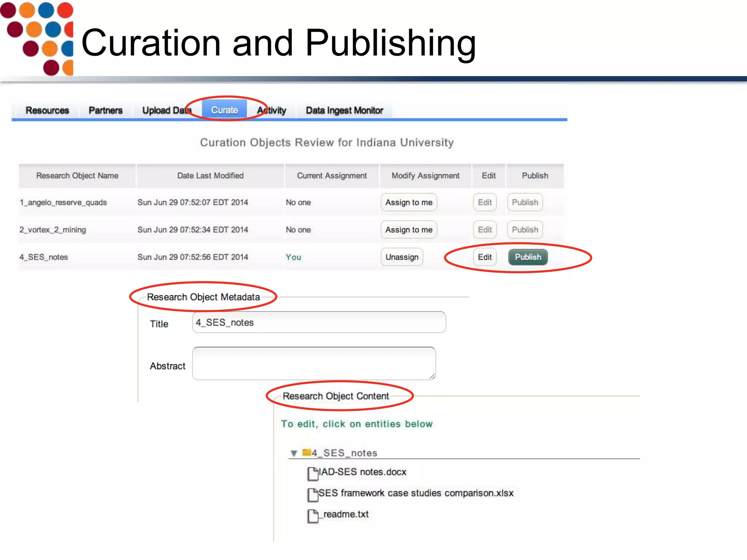Click 'No one' in 2_vortex_2_mining row
Screen dimensions: 747x560
[298, 230]
